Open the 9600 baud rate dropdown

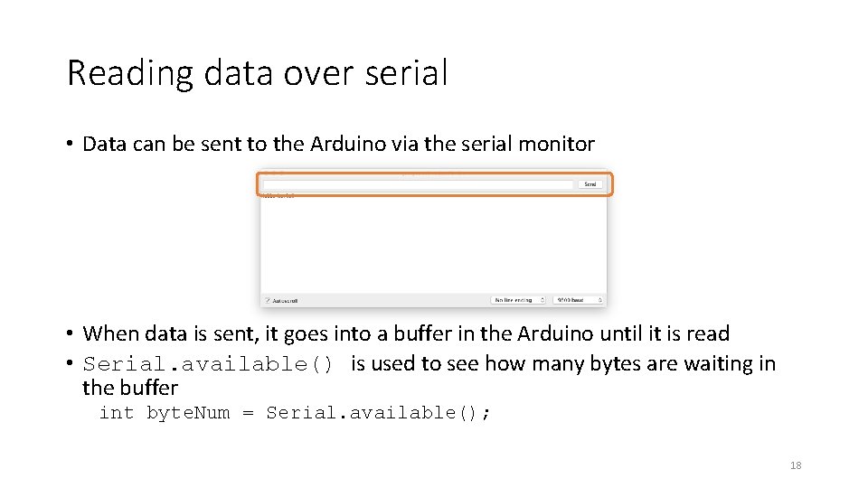[x=578, y=300]
